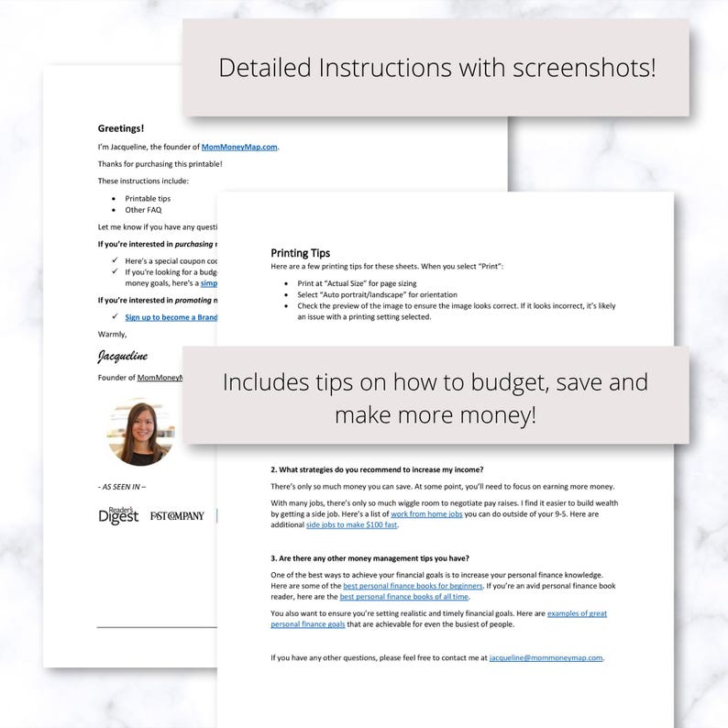Click the Founder of MomMoneyMap link under signature
Screen dimensions: 728x728
160,378
